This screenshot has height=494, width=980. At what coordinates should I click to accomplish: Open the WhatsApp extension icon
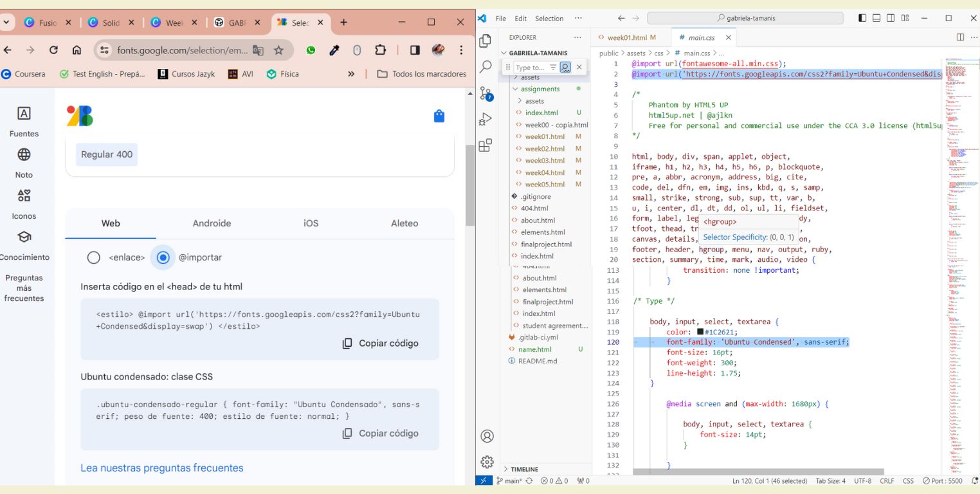pyautogui.click(x=311, y=50)
